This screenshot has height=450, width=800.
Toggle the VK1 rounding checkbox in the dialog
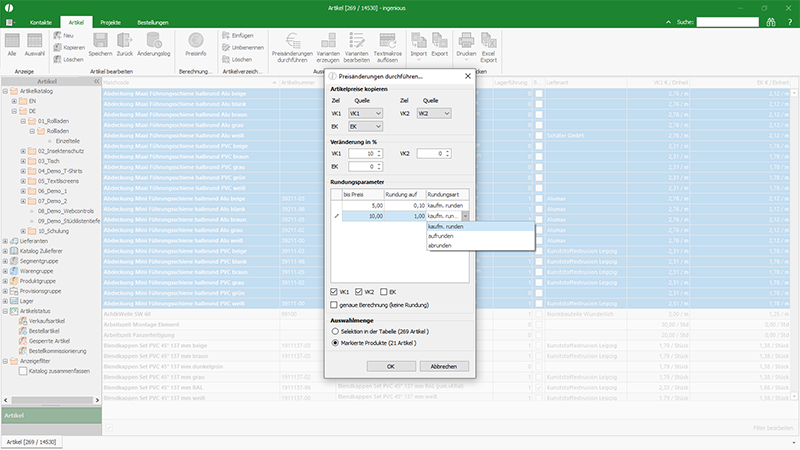[334, 292]
